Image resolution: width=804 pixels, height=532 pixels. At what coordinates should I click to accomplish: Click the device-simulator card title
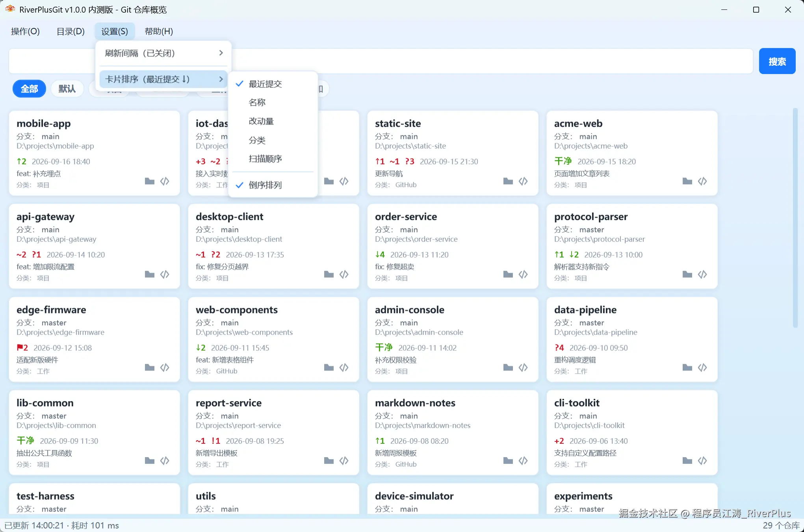(x=414, y=496)
